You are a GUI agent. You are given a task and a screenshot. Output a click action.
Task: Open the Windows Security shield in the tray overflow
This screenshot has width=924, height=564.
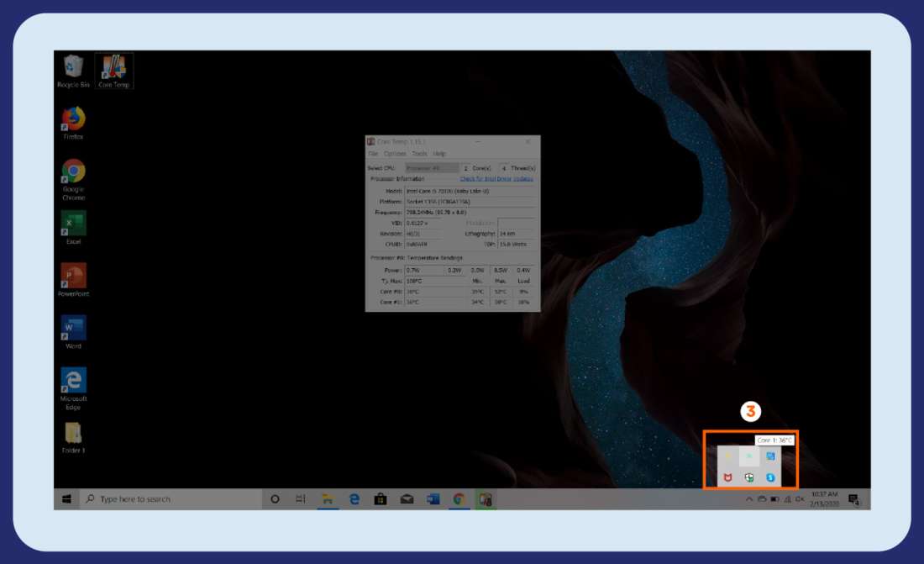coord(748,477)
